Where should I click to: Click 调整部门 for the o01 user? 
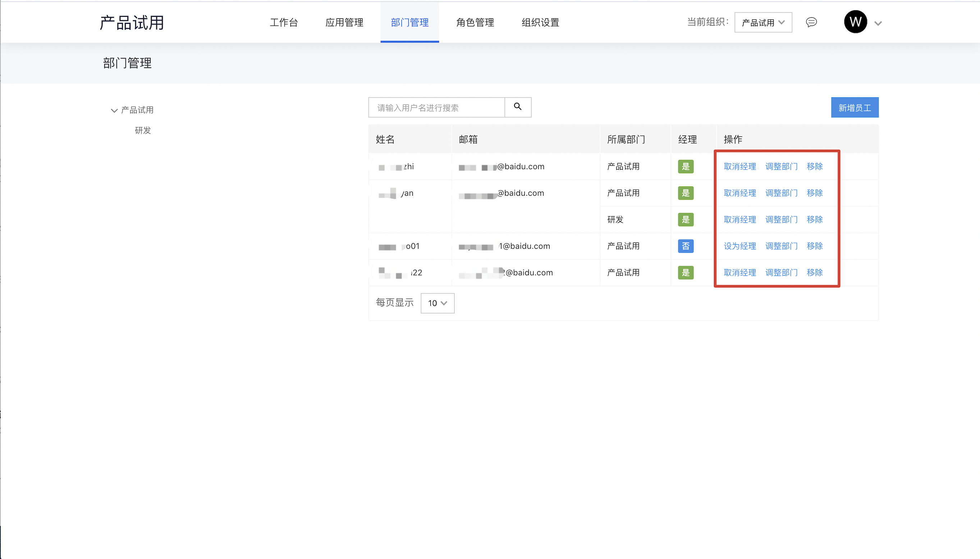[781, 246]
